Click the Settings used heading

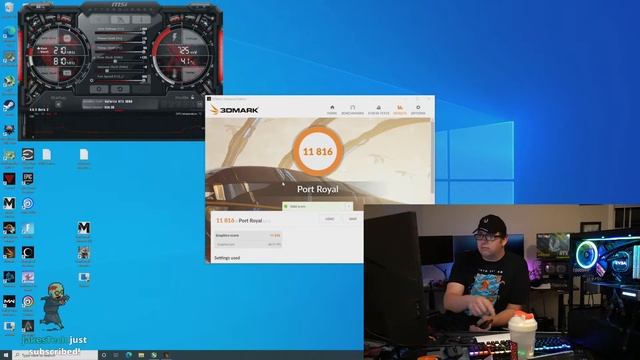(227, 258)
